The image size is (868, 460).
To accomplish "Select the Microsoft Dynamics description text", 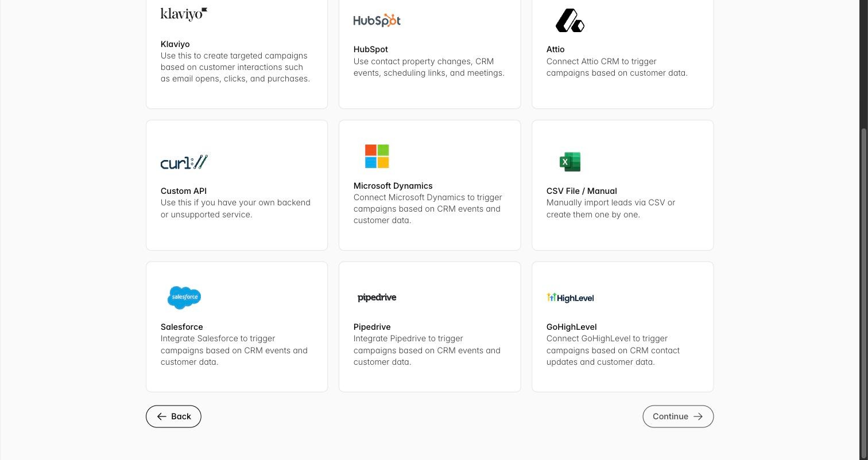I will pyautogui.click(x=428, y=209).
